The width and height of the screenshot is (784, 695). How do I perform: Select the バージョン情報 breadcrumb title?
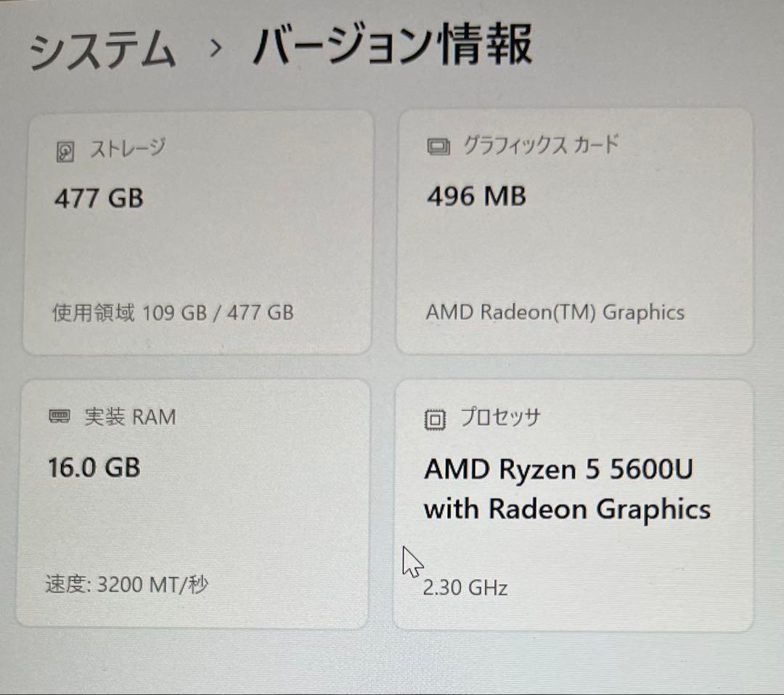(x=392, y=47)
